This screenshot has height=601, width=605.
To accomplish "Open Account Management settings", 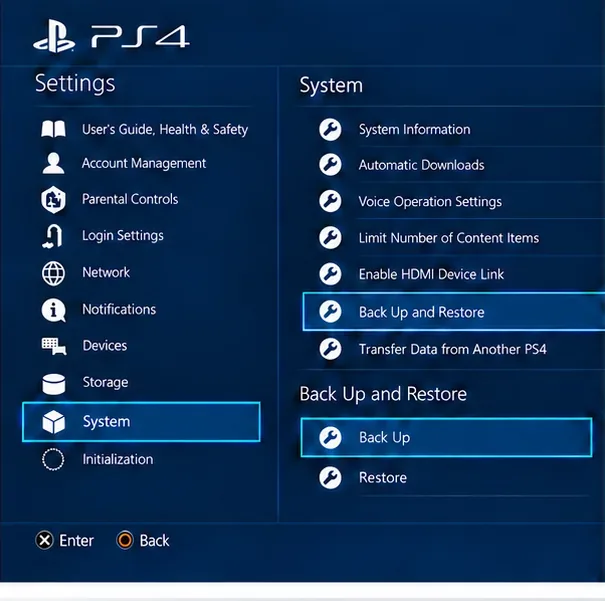I will click(144, 164).
